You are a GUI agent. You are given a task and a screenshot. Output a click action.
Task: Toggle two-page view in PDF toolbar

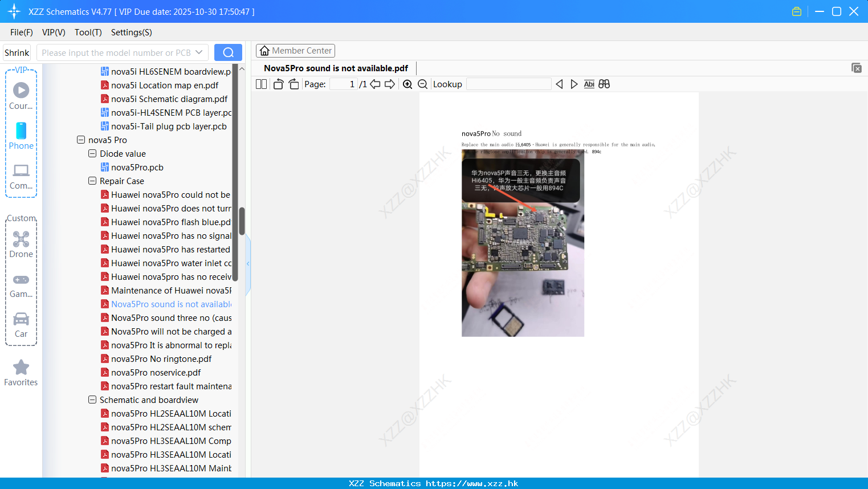tap(261, 84)
